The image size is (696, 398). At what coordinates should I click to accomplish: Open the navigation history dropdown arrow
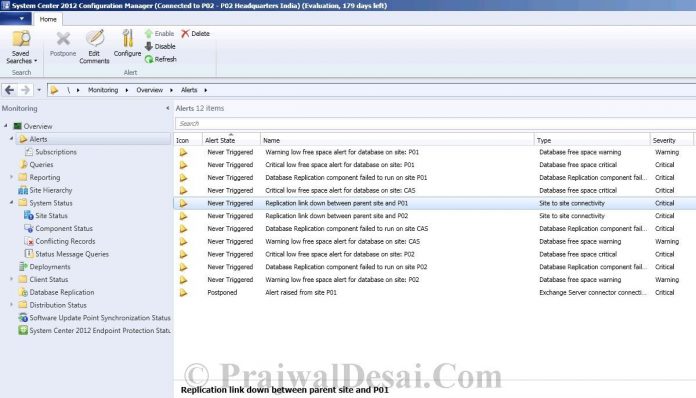pos(39,90)
